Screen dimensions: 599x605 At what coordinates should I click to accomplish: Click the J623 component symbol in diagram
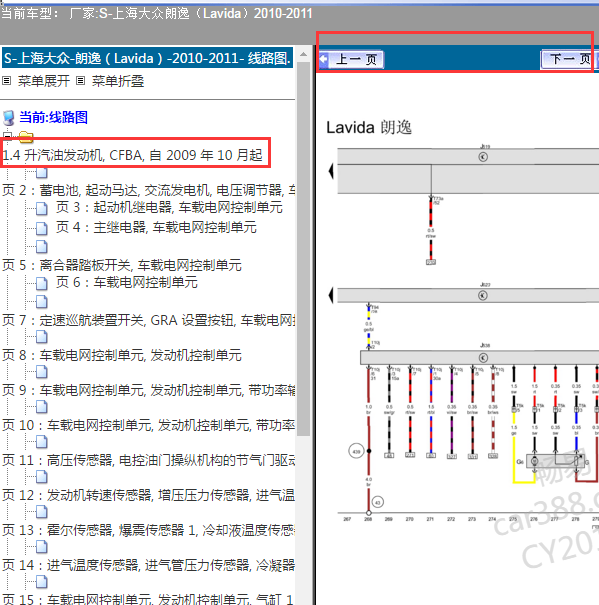pyautogui.click(x=483, y=296)
